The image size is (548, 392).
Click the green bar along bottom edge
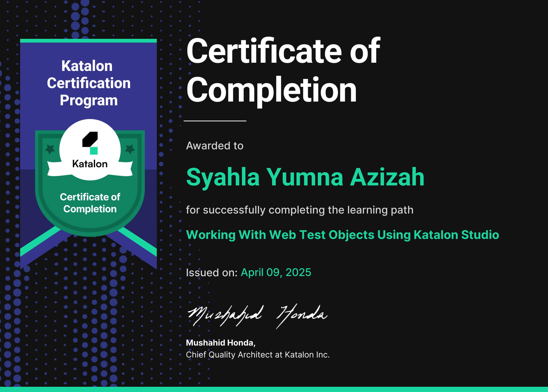[x=274, y=389]
